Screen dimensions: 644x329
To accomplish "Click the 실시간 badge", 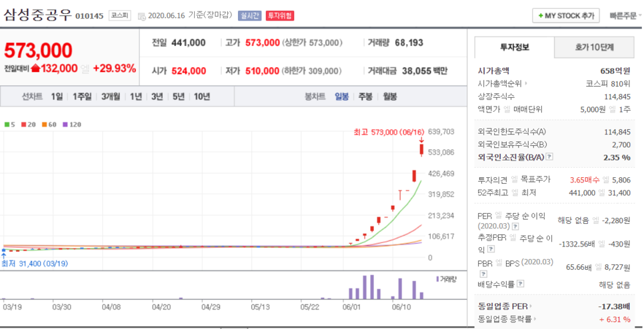I will coord(250,15).
